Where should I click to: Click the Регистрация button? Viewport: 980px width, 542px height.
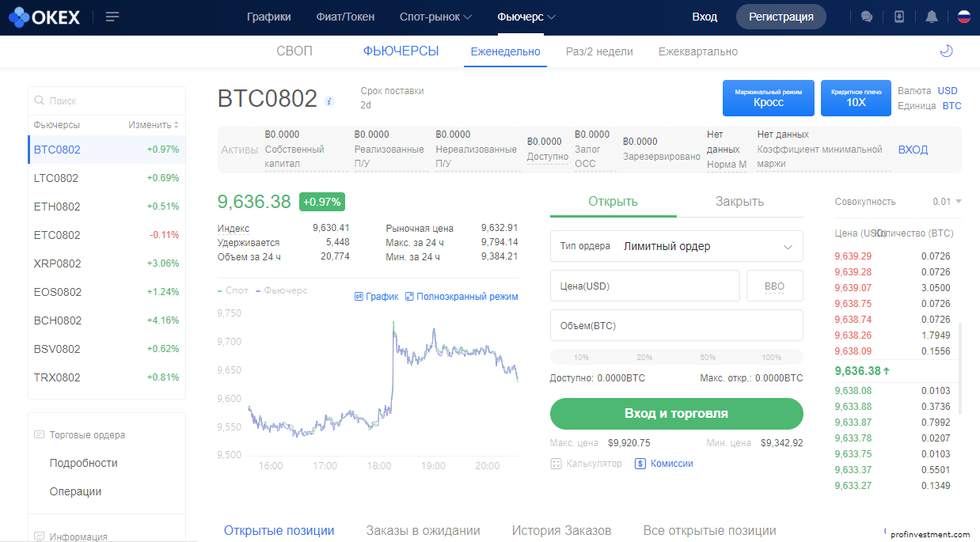pos(781,17)
